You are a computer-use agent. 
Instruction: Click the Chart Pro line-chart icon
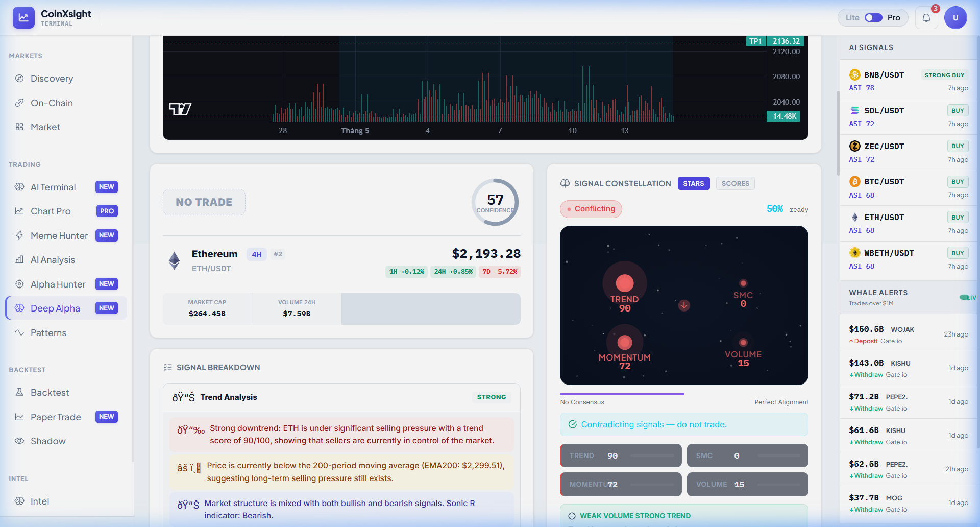pos(19,211)
